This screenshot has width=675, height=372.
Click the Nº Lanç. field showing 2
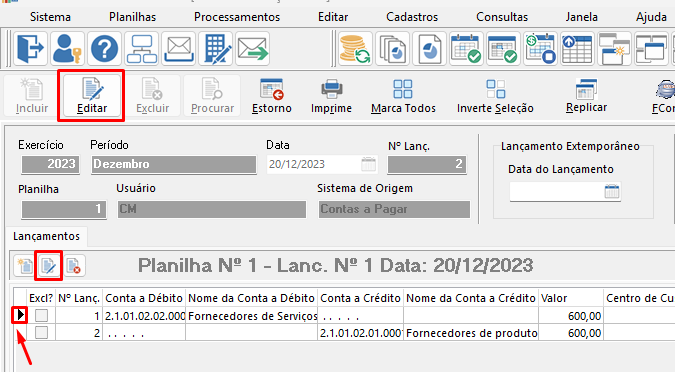[x=427, y=164]
